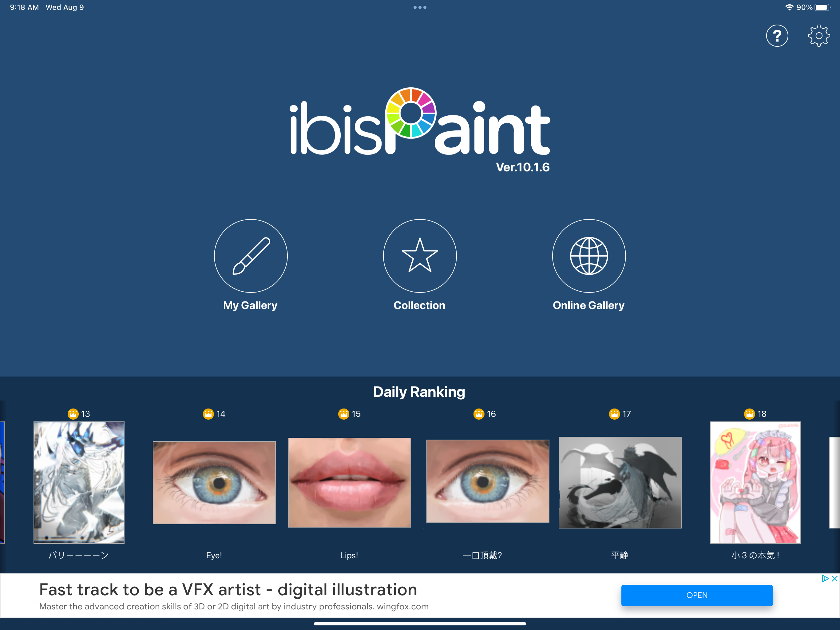840x630 pixels.
Task: Tap the crown icon for rank 13
Action: [73, 414]
